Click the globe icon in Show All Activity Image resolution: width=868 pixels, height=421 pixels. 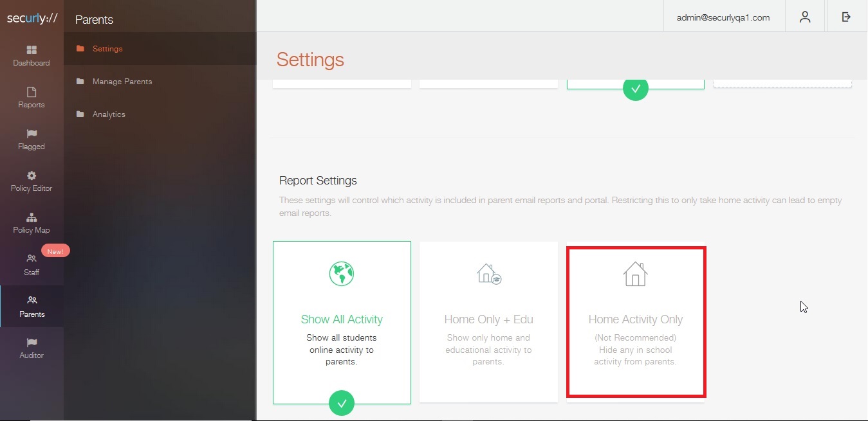point(342,274)
